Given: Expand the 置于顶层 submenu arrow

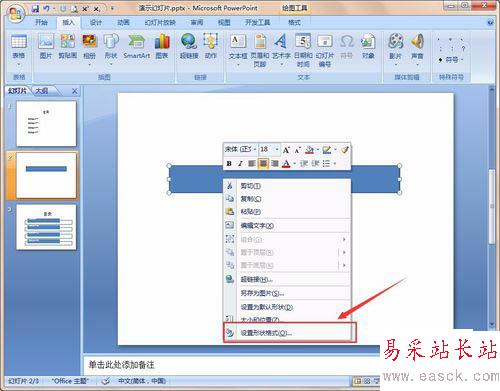Looking at the screenshot, I should click(344, 252).
